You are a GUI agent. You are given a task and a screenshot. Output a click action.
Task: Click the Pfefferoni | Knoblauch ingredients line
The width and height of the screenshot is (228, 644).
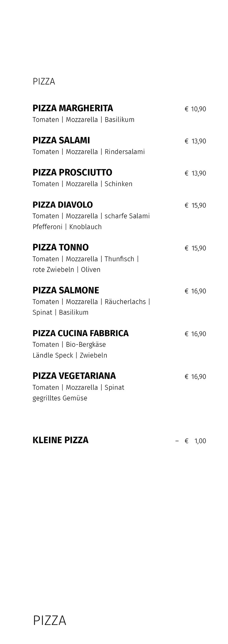tap(67, 227)
